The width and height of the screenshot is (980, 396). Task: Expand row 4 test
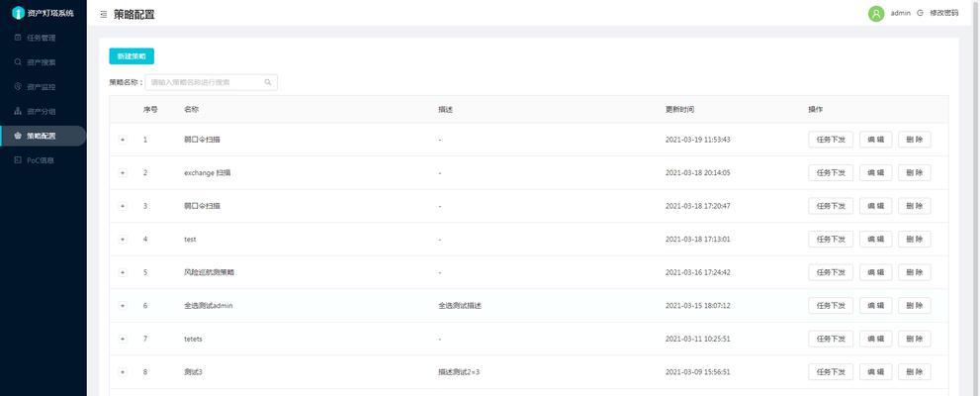123,239
